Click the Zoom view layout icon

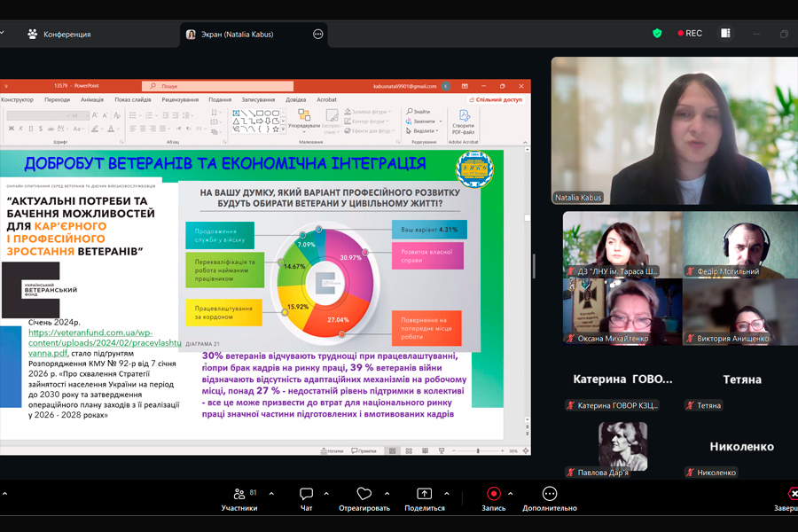(x=725, y=34)
